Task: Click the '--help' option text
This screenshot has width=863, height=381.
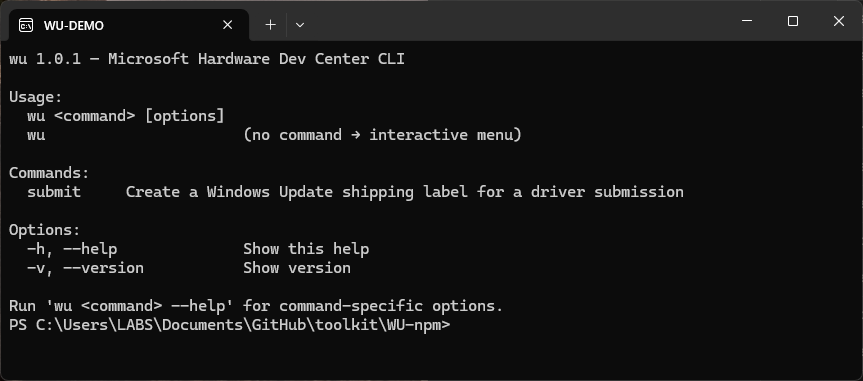Action: pos(90,249)
